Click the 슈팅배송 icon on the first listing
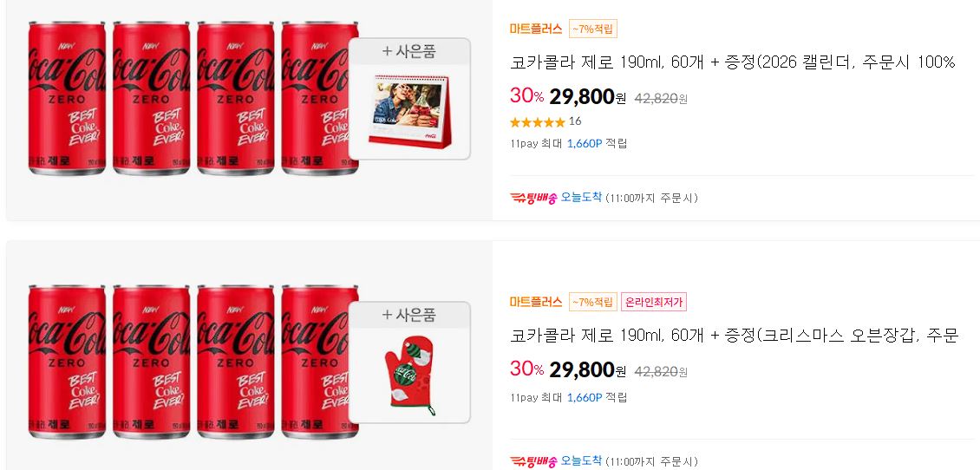This screenshot has width=980, height=470. 533,198
